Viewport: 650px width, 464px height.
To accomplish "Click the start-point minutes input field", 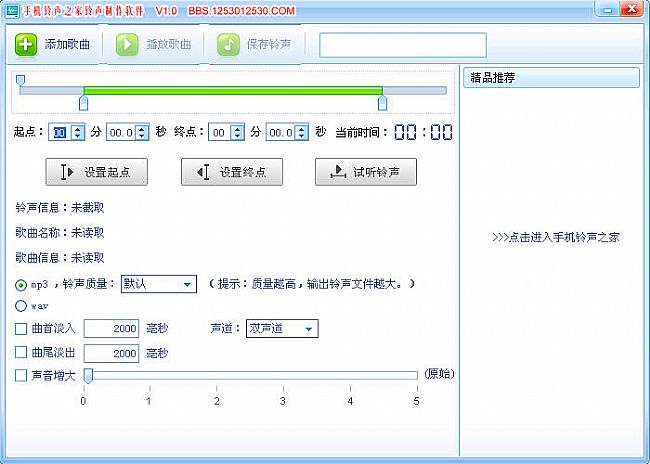I will (x=61, y=132).
